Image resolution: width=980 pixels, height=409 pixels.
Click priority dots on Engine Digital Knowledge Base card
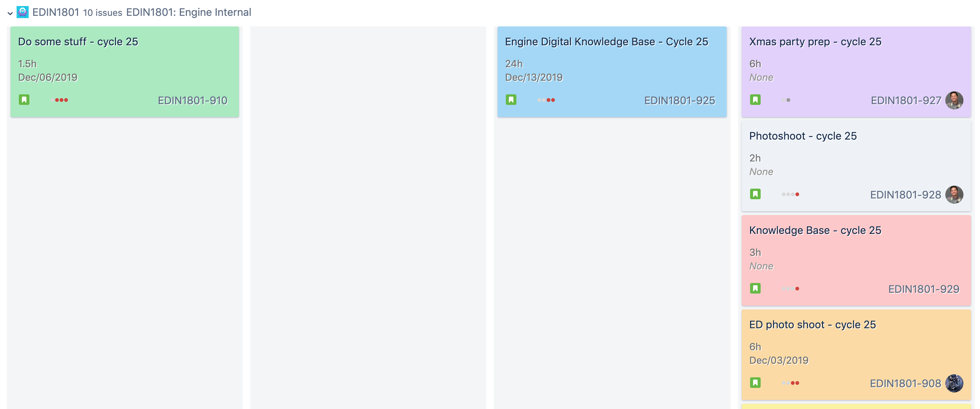tap(546, 100)
